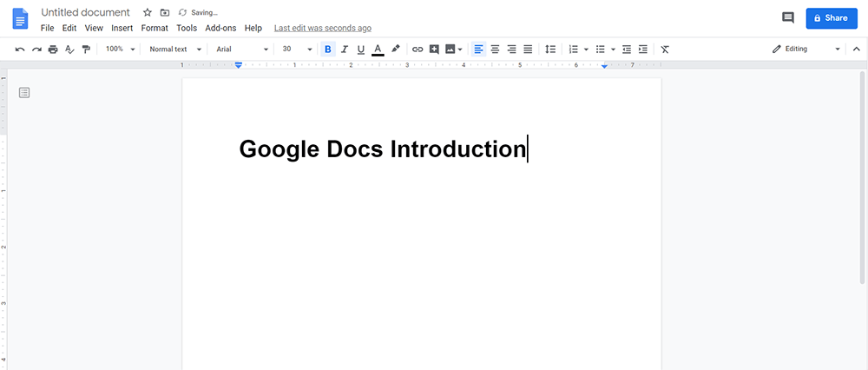Open the text color picker
The image size is (868, 370).
click(378, 50)
